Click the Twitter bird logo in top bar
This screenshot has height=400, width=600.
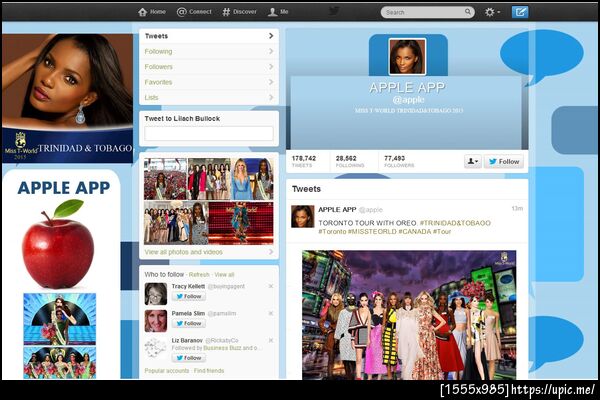334,11
